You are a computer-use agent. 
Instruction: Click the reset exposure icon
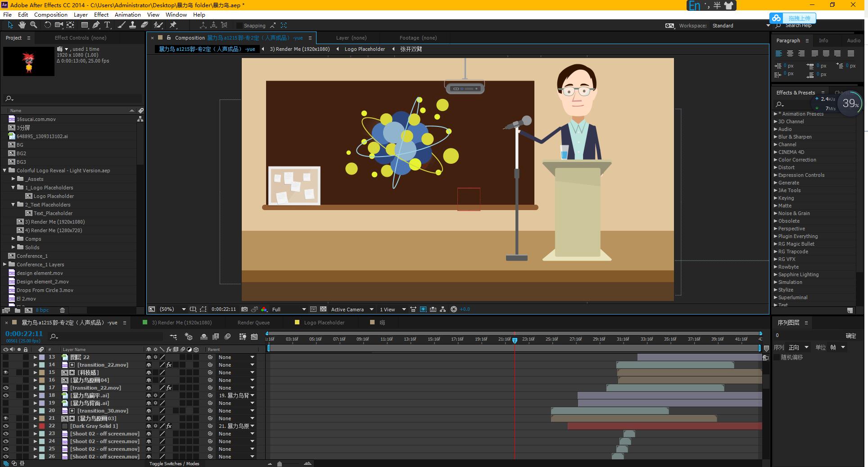454,309
